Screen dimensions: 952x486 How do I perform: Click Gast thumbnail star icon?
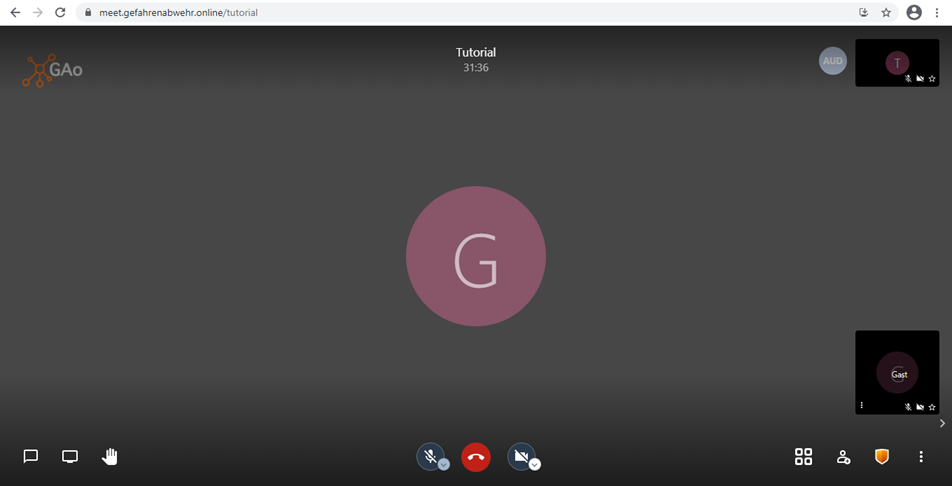click(x=932, y=407)
